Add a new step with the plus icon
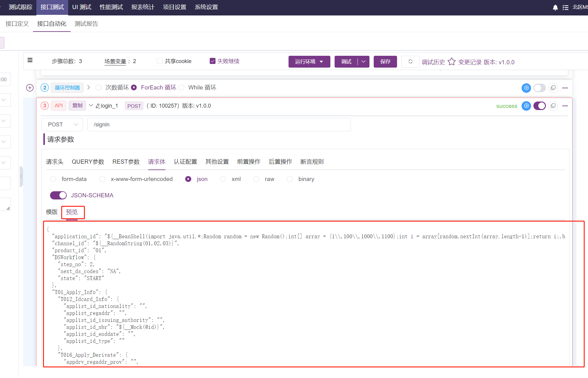This screenshot has height=378, width=588. 29,88
